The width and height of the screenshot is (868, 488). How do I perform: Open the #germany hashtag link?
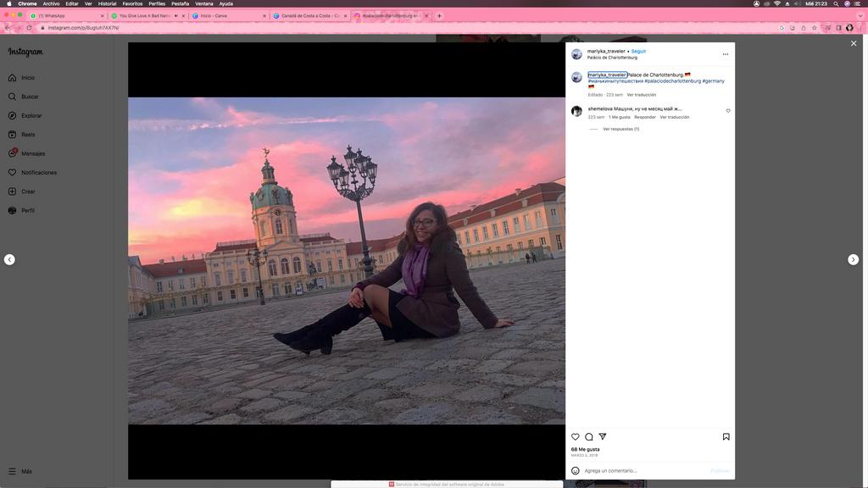point(713,80)
